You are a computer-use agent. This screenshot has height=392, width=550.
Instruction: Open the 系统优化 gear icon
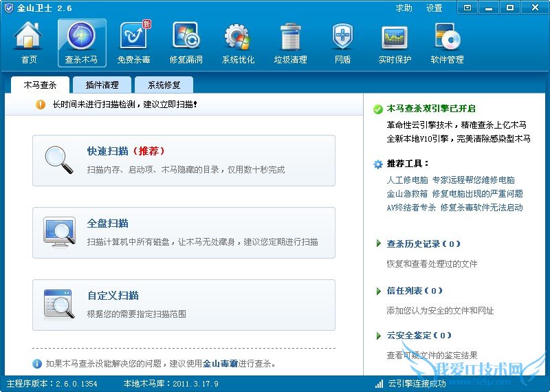(x=238, y=36)
